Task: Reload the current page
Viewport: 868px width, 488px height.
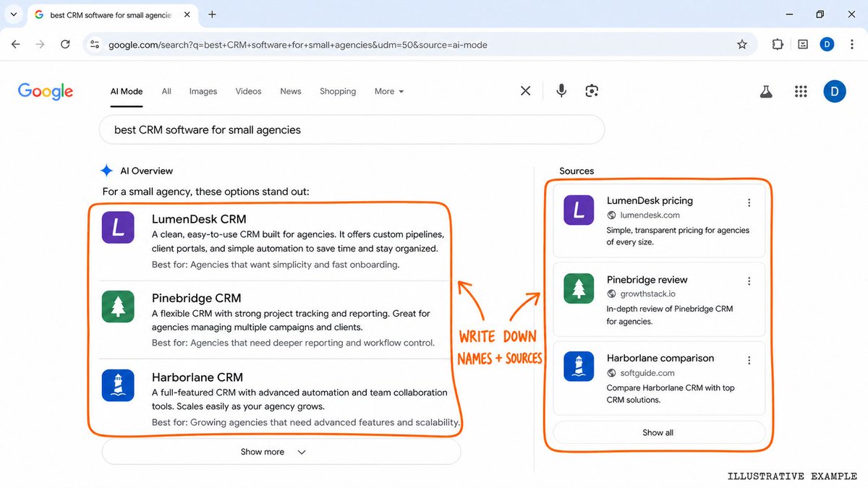Action: 65,45
